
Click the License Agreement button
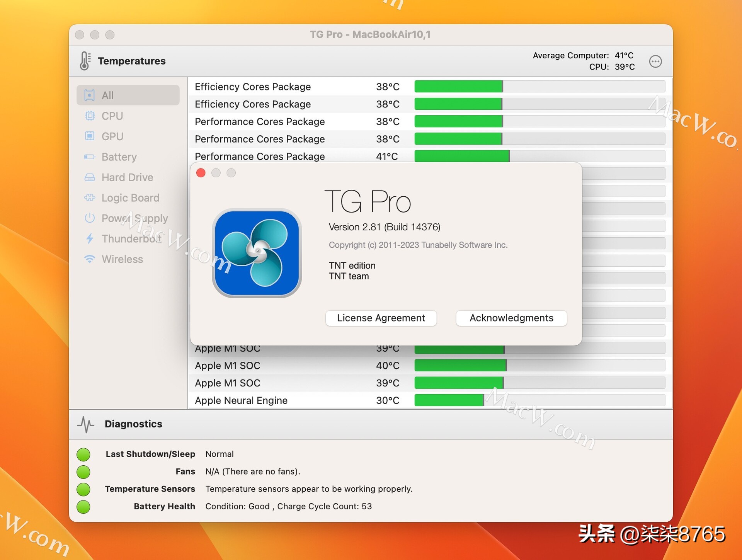click(x=381, y=318)
